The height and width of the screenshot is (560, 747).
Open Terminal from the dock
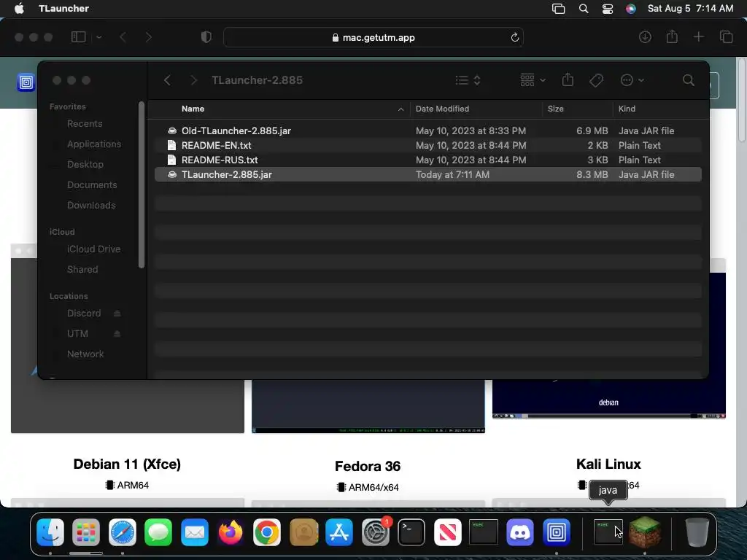tap(411, 532)
